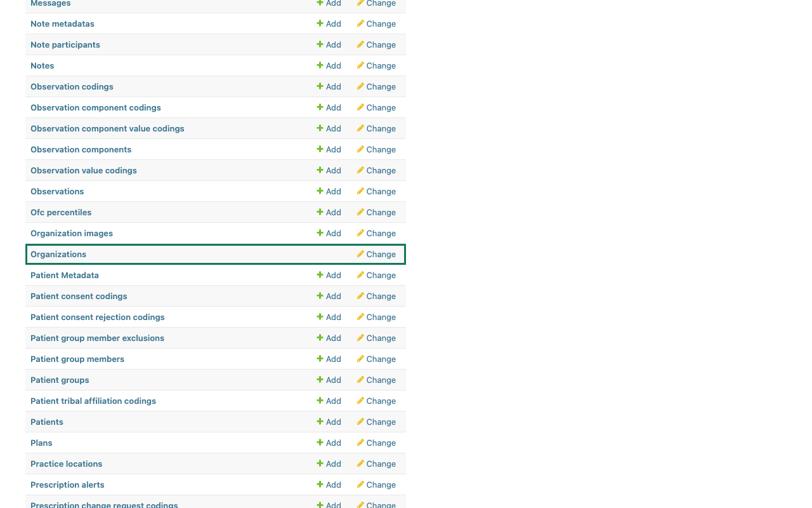
Task: Open Practice locations model link
Action: 67,464
